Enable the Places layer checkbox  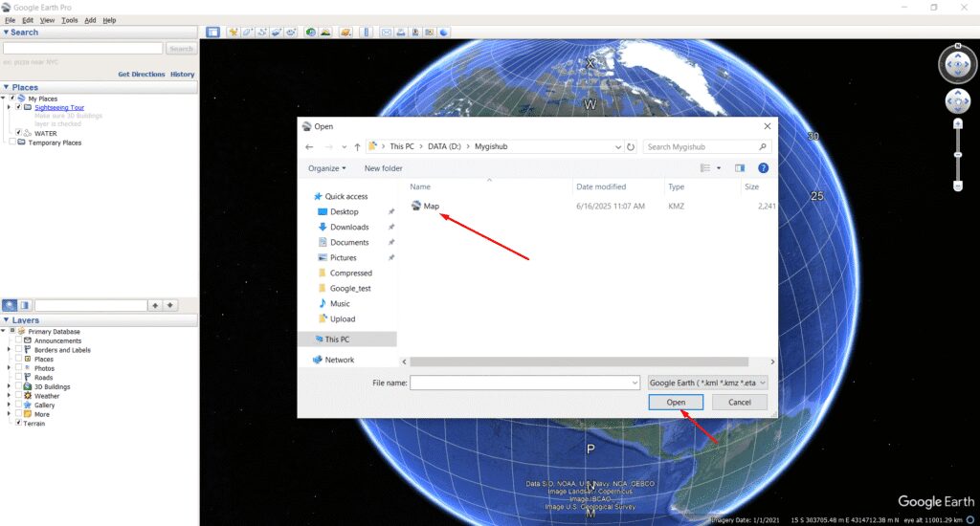click(x=19, y=360)
